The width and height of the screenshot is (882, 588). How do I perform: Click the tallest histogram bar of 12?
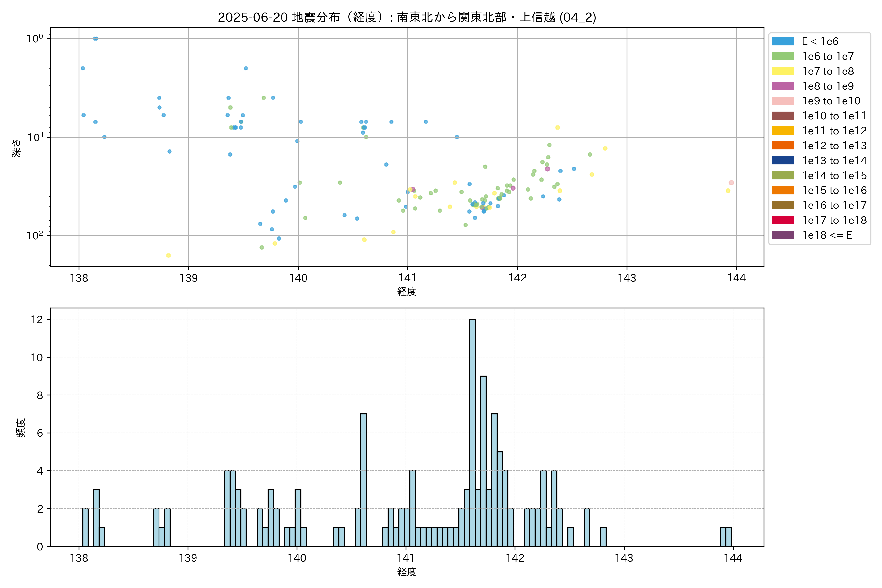coord(472,433)
